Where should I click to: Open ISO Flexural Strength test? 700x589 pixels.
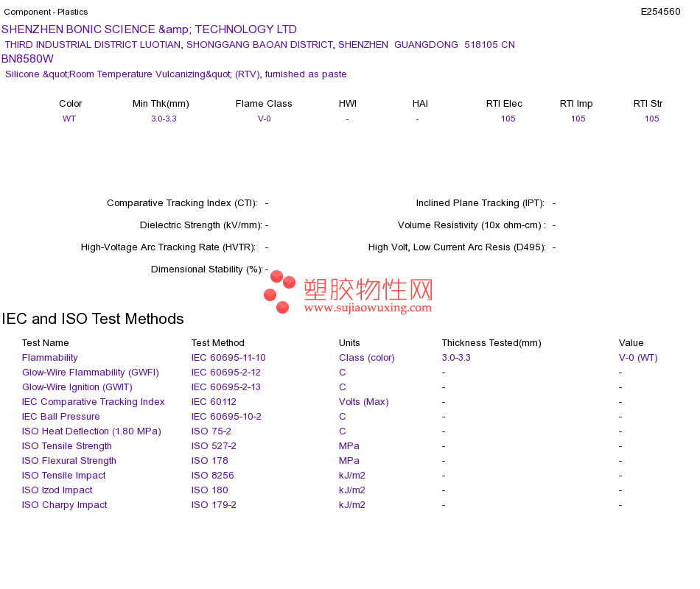pos(69,461)
